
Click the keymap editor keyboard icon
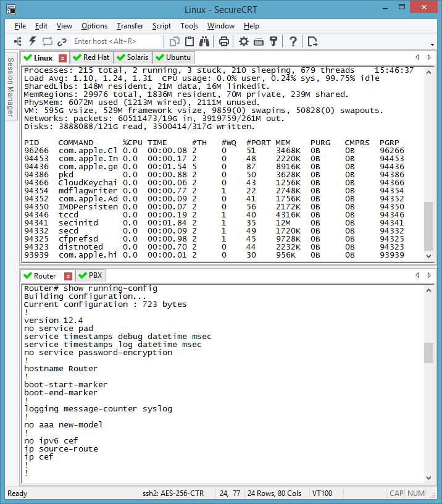point(259,41)
